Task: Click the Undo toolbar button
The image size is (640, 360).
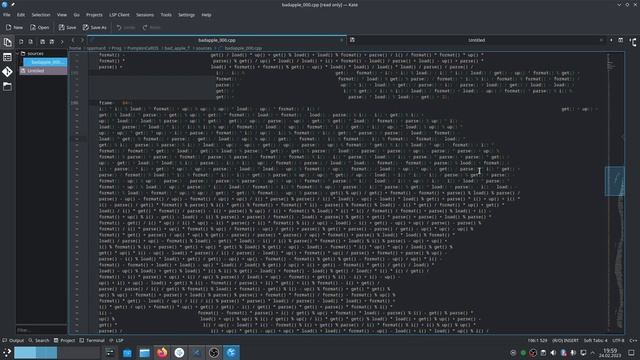Action: [126, 27]
